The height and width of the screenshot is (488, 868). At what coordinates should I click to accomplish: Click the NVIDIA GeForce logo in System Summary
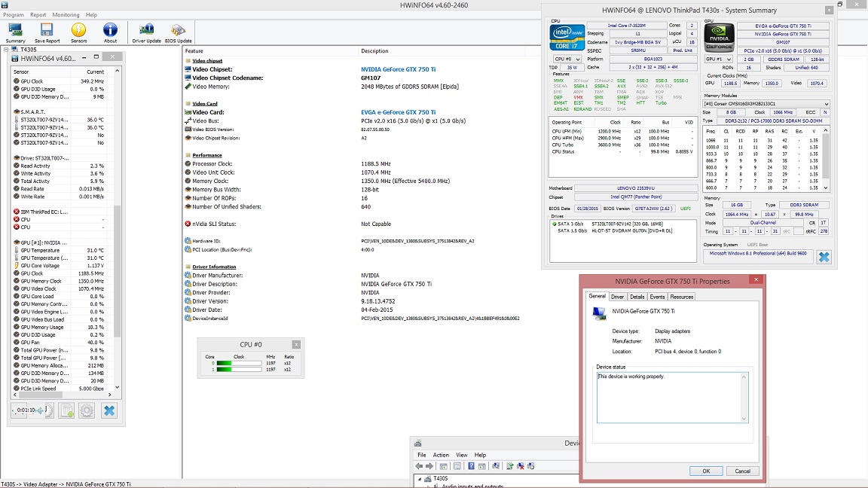tap(719, 37)
